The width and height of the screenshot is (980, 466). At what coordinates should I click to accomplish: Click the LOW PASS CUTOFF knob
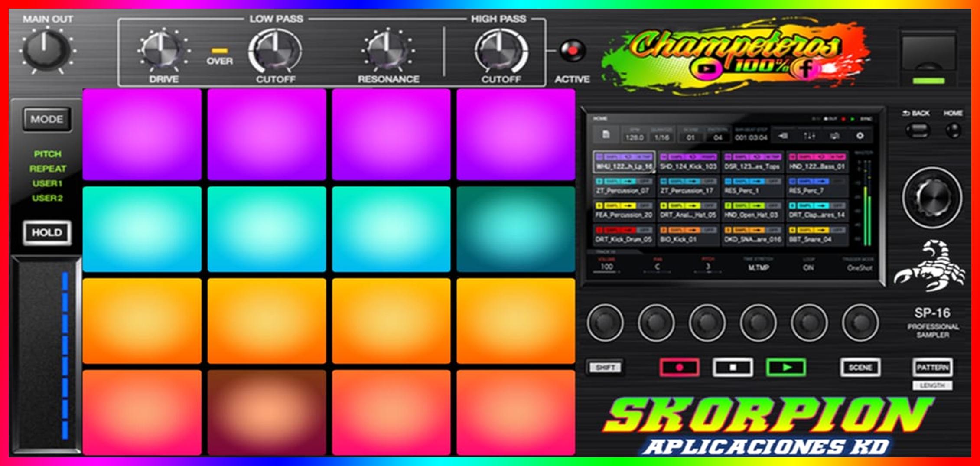click(275, 51)
